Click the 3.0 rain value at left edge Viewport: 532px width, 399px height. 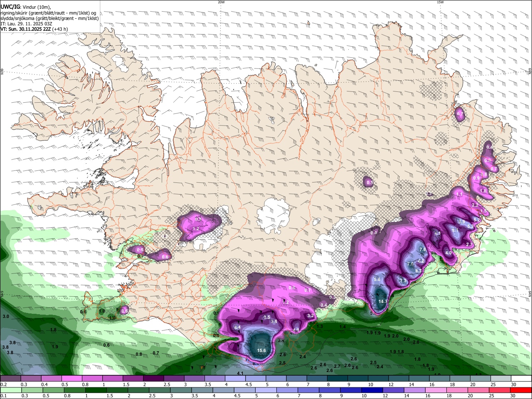pyautogui.click(x=6, y=317)
